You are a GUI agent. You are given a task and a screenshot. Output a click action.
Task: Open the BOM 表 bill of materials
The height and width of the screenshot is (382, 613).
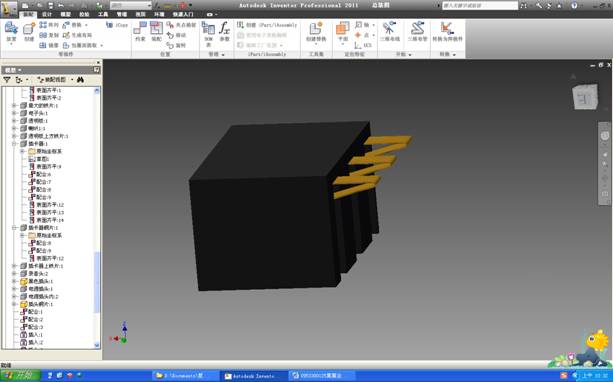[x=208, y=33]
